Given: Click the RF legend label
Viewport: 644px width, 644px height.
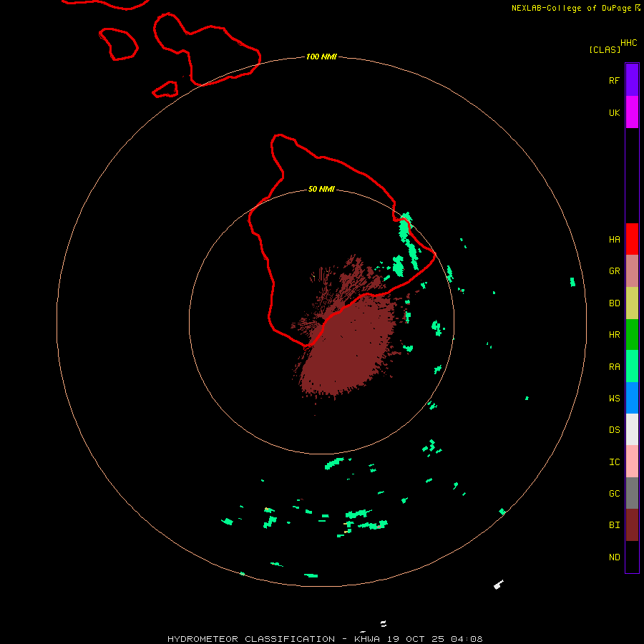Looking at the screenshot, I should [614, 80].
